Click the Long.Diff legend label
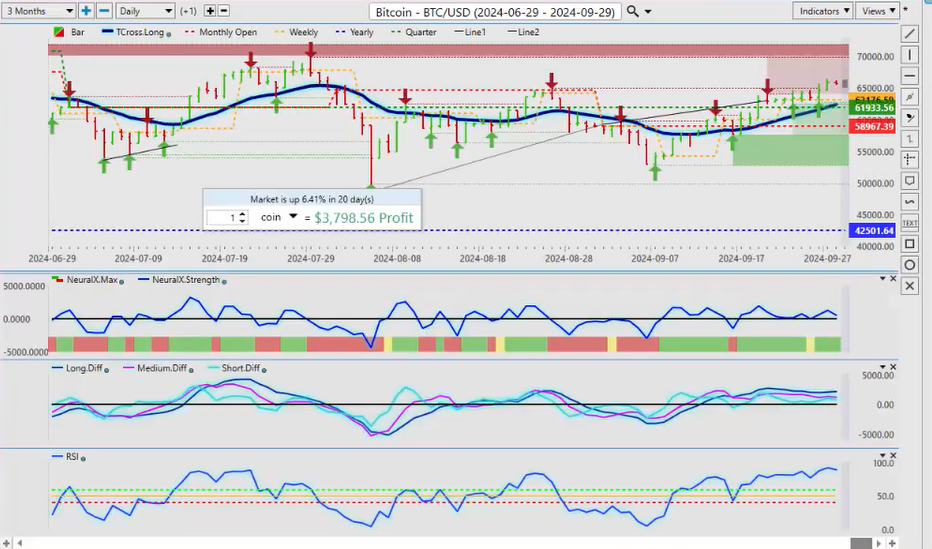This screenshot has height=549, width=932. click(x=84, y=368)
